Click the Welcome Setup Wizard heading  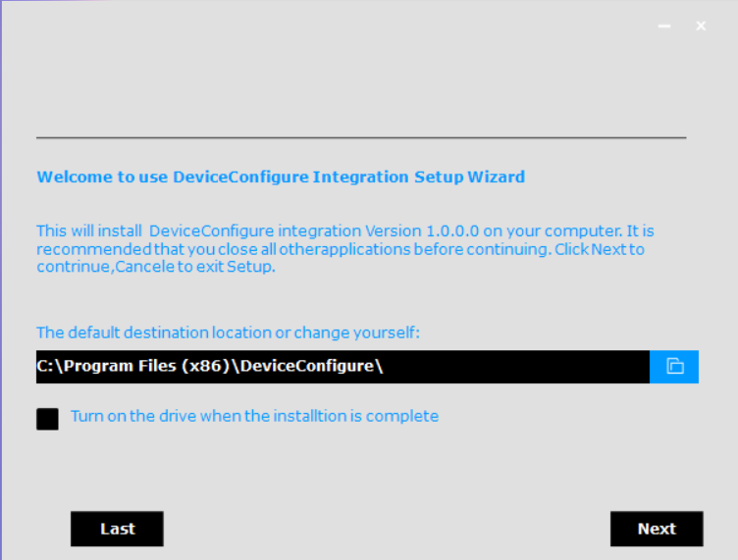(x=281, y=178)
